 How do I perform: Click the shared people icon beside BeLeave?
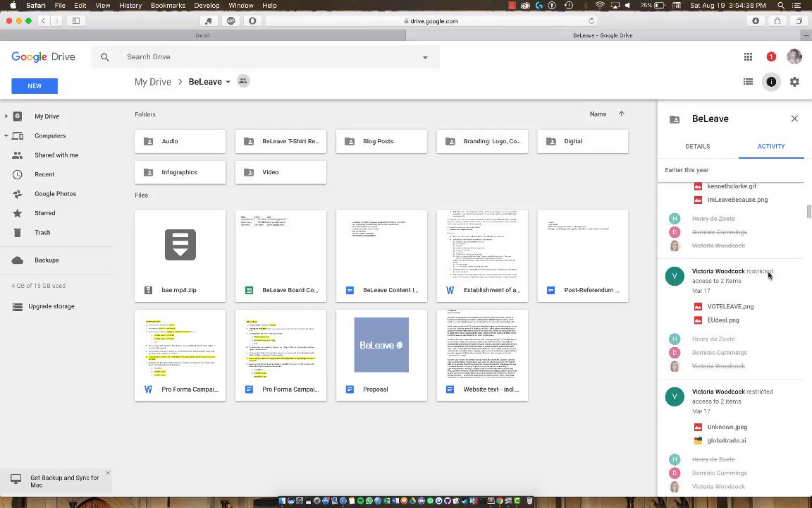[x=243, y=81]
